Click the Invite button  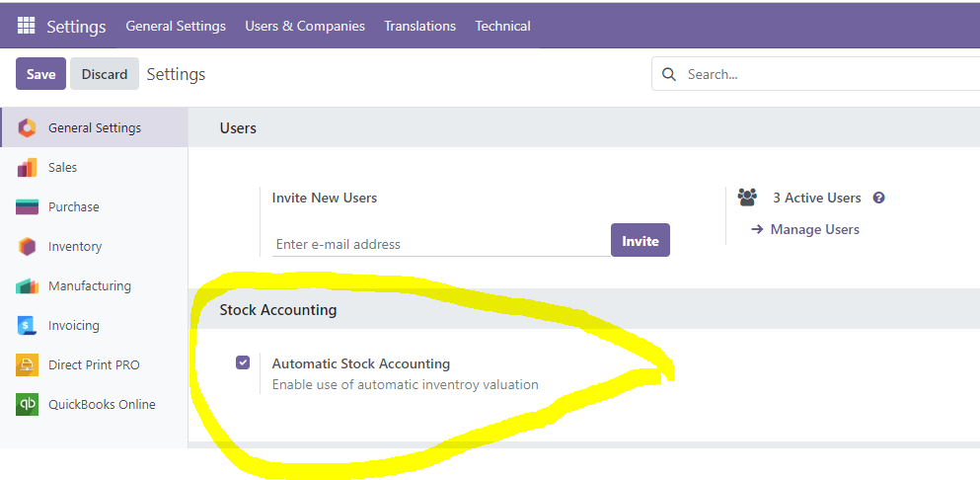[x=640, y=240]
